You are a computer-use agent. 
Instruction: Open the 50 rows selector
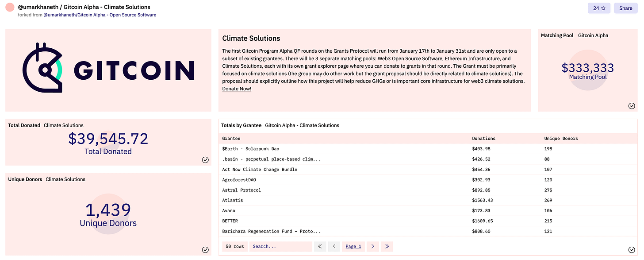(x=235, y=246)
